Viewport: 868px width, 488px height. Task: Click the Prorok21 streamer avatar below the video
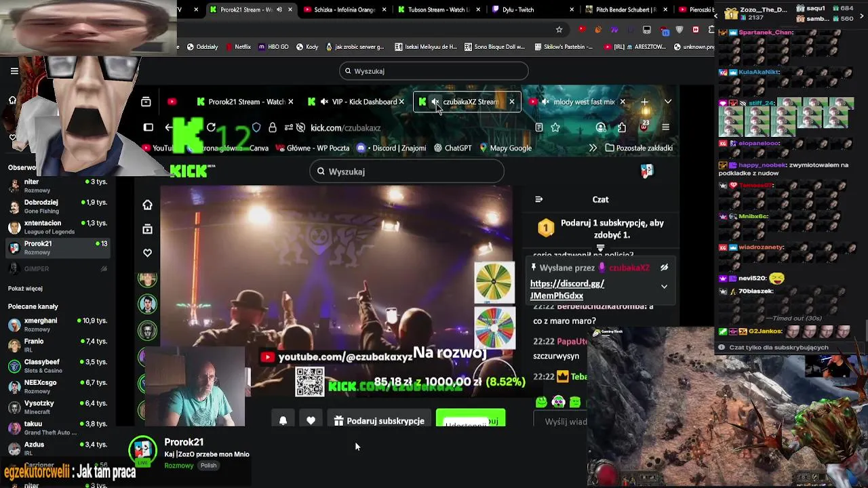click(142, 449)
